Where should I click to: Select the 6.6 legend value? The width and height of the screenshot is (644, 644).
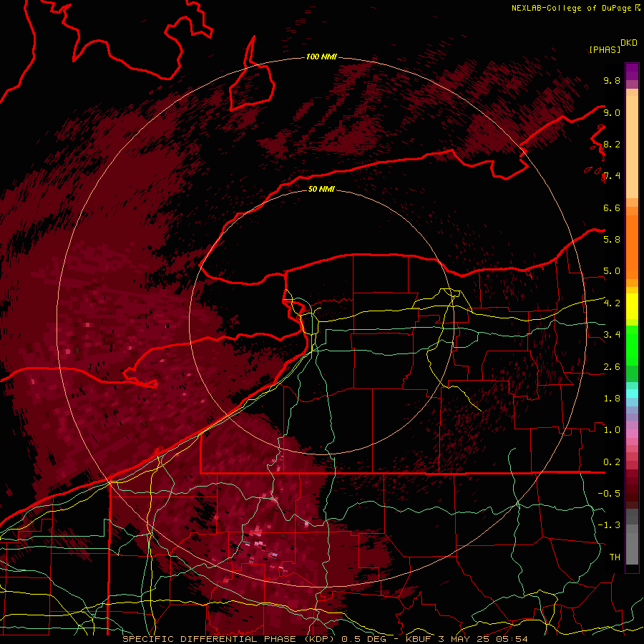click(612, 208)
